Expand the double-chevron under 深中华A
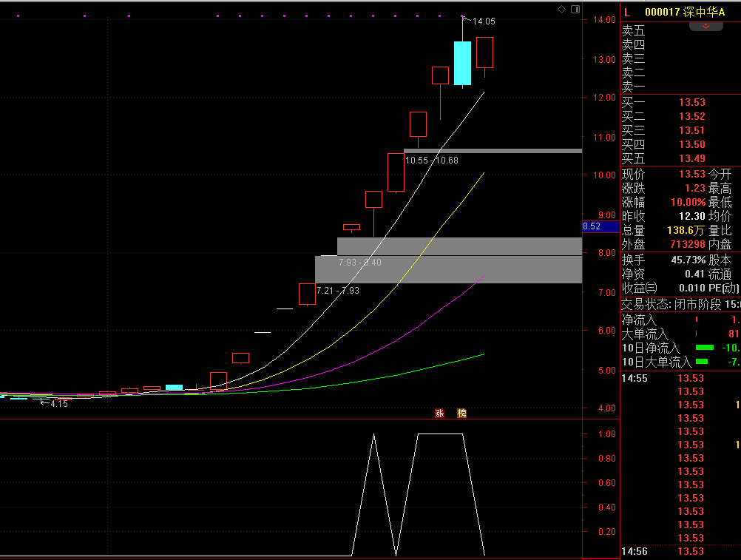741x560 pixels. (x=706, y=26)
